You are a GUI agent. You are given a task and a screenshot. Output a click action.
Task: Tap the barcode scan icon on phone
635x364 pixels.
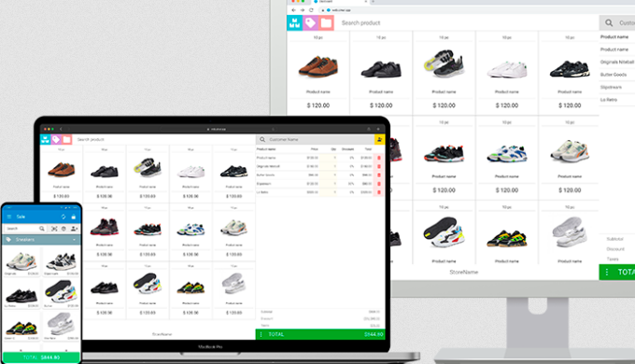(54, 229)
